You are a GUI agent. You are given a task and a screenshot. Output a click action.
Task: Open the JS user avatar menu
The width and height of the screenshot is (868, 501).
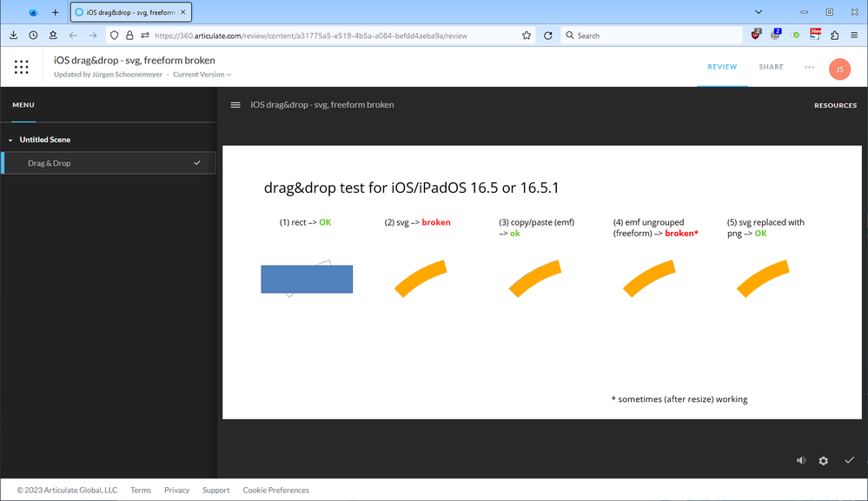(839, 69)
